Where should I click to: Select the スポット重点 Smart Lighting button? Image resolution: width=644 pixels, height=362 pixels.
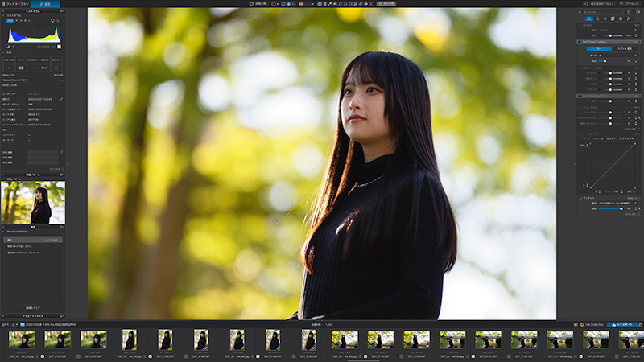pyautogui.click(x=625, y=49)
